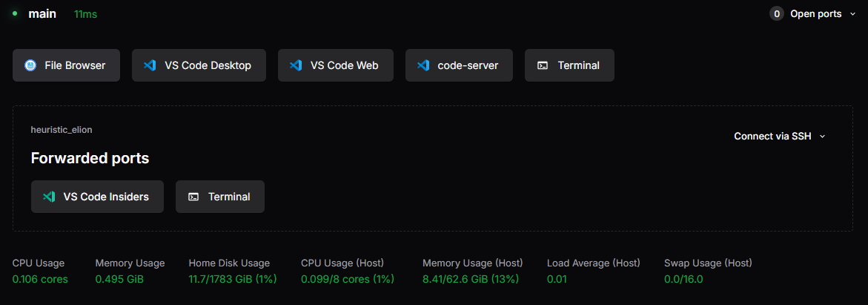Click the Forwarded ports Terminal prompt icon
This screenshot has height=305, width=868.
pyautogui.click(x=193, y=197)
